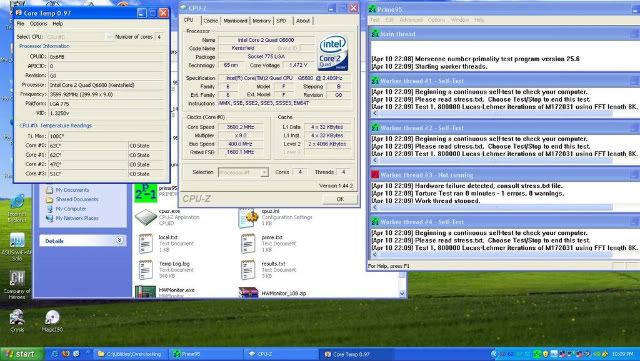Click the OK button in CPU-Z

coord(340,199)
